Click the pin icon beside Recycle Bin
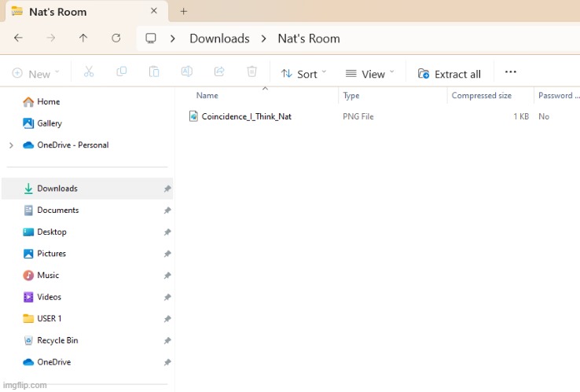The image size is (580, 392). tap(167, 341)
